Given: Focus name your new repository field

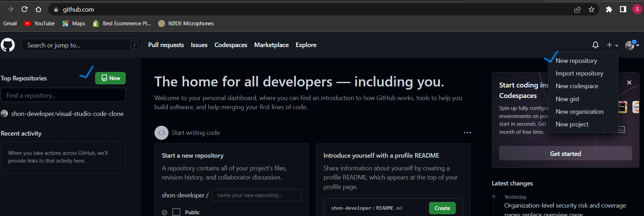Looking at the screenshot, I should tap(257, 195).
